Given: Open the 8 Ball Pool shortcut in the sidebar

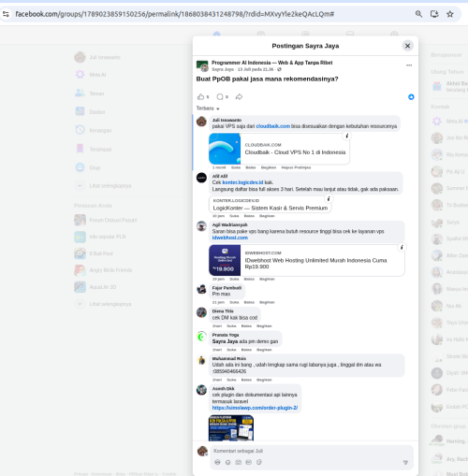Looking at the screenshot, I should pos(94,253).
